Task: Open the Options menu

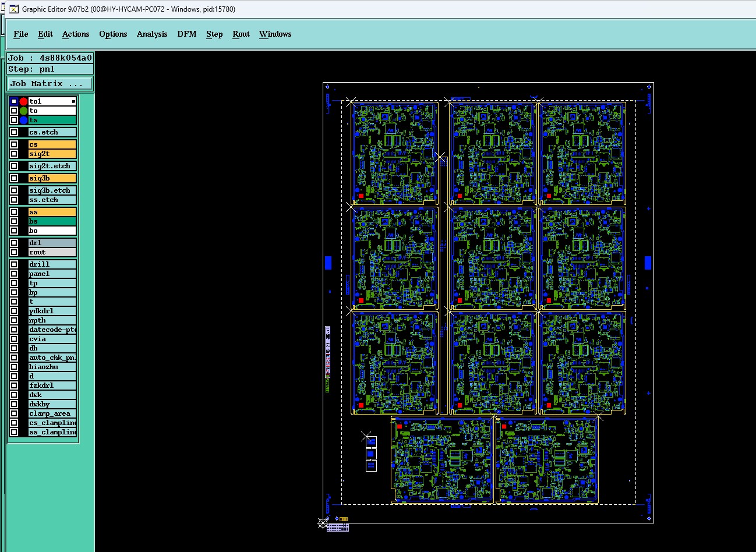Action: tap(113, 34)
